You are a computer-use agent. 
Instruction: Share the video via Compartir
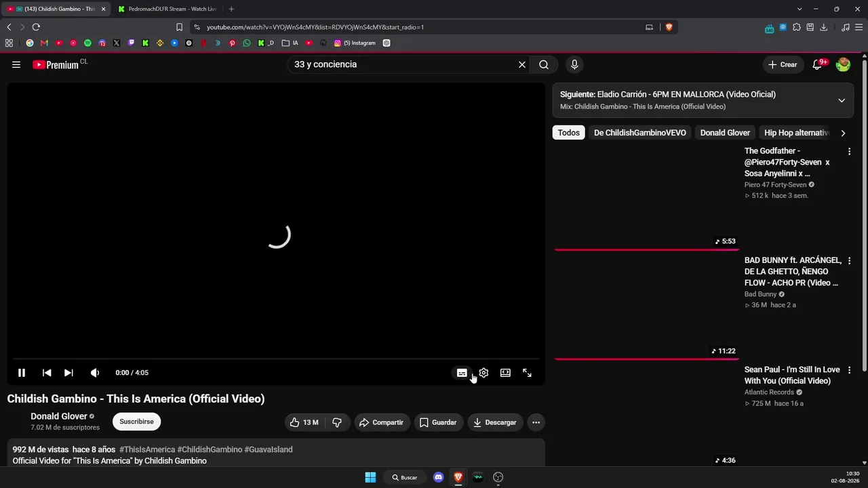(382, 422)
